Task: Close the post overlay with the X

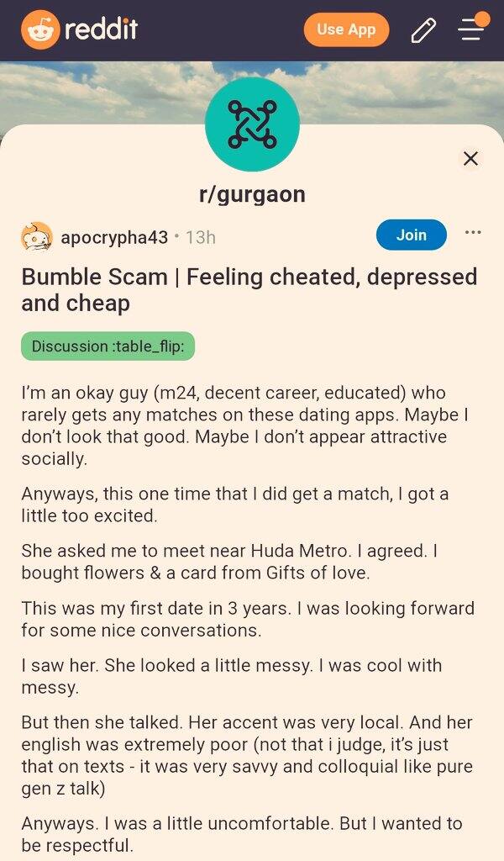Action: click(470, 159)
